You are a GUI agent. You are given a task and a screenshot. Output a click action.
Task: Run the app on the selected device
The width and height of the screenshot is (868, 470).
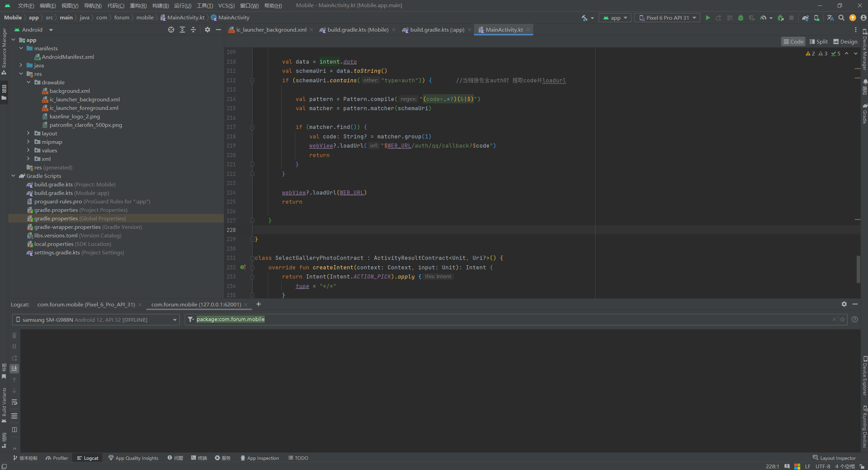[x=707, y=18]
